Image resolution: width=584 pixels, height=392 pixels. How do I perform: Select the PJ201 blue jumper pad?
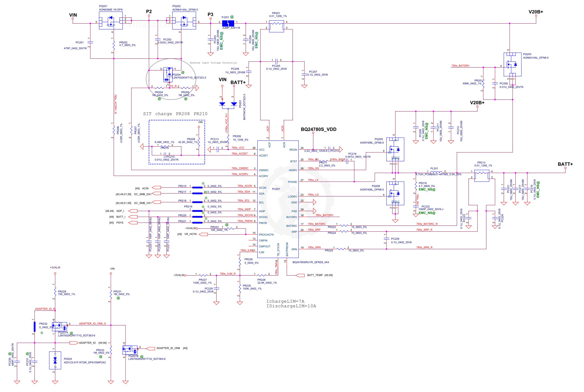tap(228, 23)
